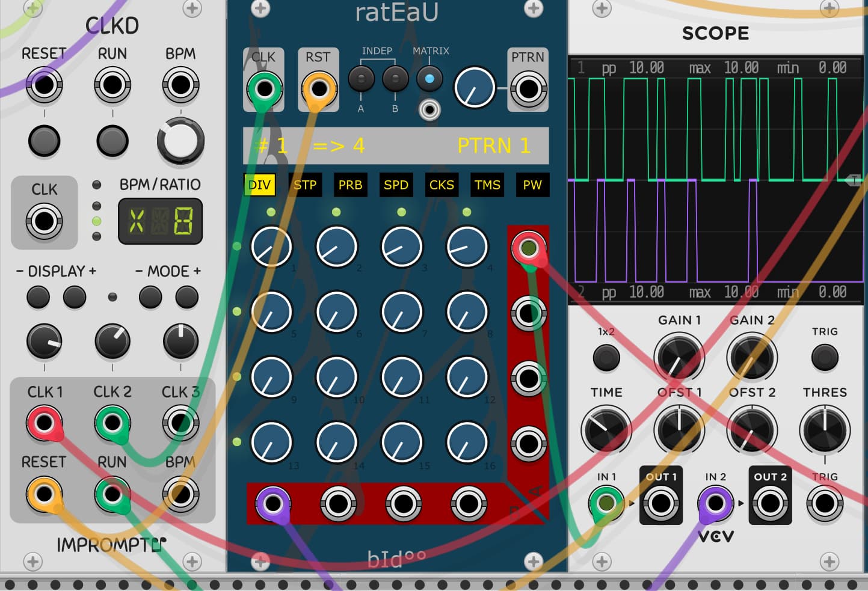Click the CLK 3 ratio knob on CLKD
Screen dimensions: 868x591
tap(180, 341)
